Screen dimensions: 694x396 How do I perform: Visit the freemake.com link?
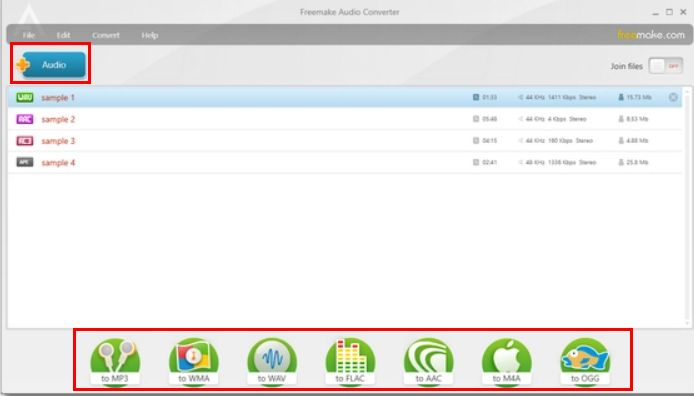click(651, 35)
